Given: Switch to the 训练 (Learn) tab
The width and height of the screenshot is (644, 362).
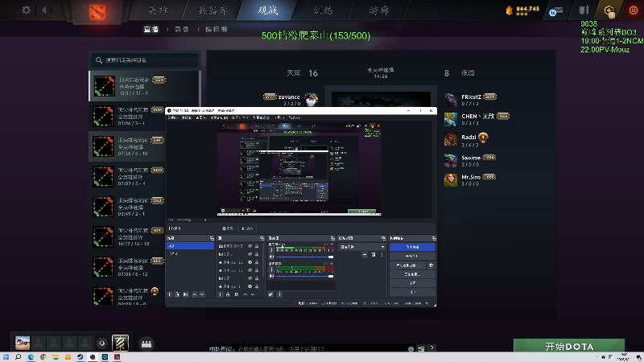Looking at the screenshot, I should coord(324,10).
